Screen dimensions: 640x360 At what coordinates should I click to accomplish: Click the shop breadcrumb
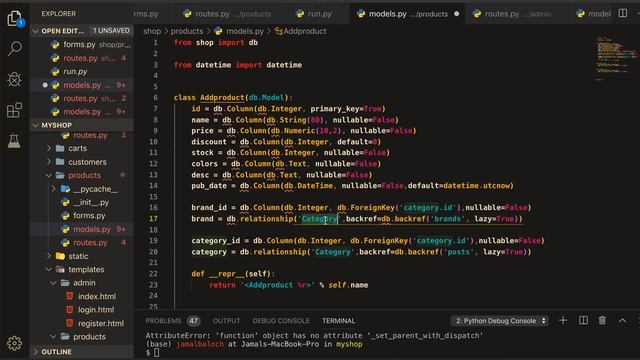pos(152,31)
